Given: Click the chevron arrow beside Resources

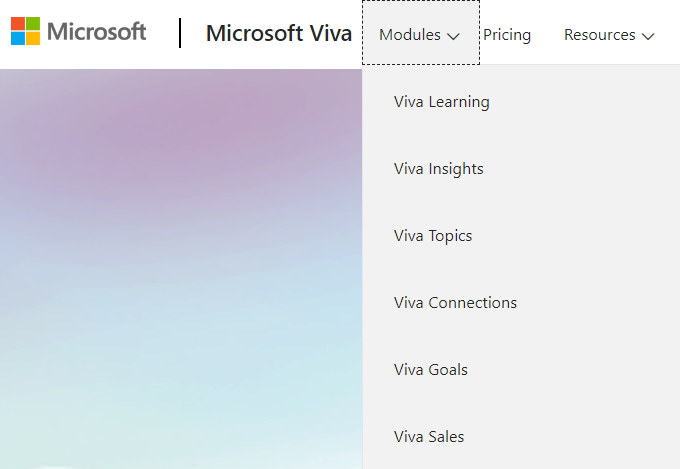Looking at the screenshot, I should (648, 36).
